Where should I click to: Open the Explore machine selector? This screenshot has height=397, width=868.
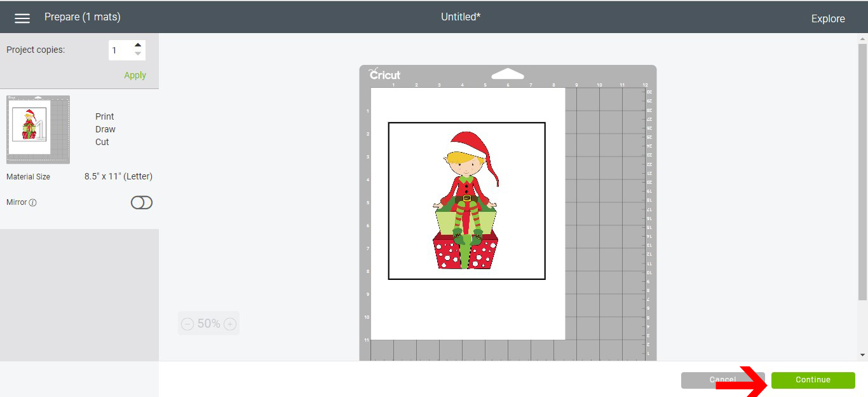pyautogui.click(x=828, y=19)
